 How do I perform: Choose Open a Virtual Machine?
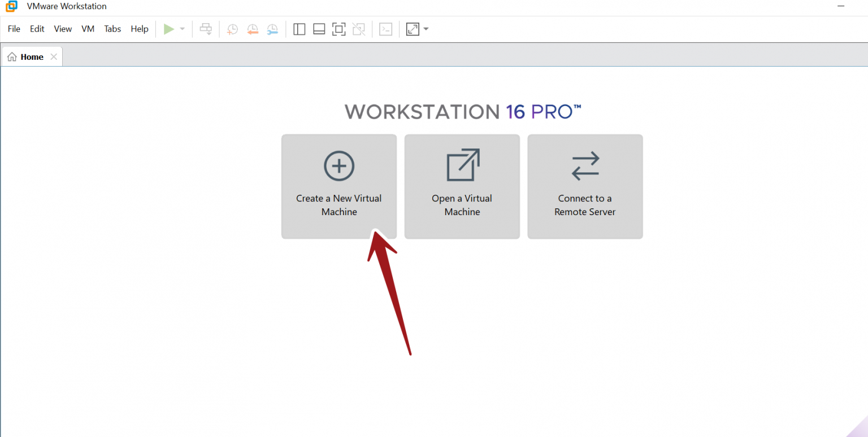(462, 186)
